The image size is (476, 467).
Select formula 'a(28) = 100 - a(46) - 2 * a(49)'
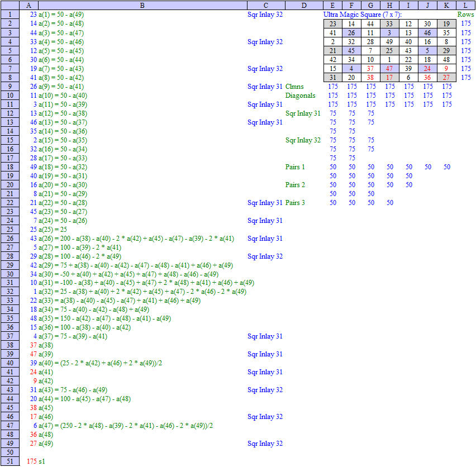[x=80, y=256]
